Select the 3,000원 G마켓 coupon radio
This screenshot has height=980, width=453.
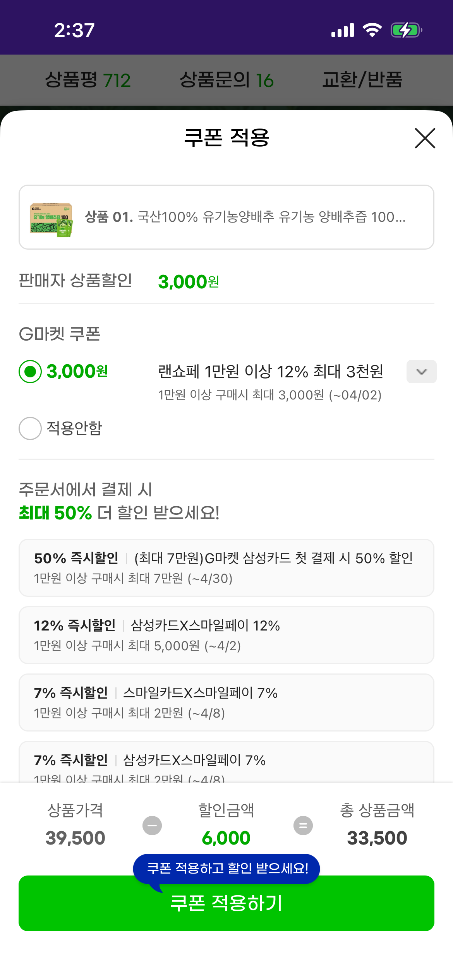(30, 372)
